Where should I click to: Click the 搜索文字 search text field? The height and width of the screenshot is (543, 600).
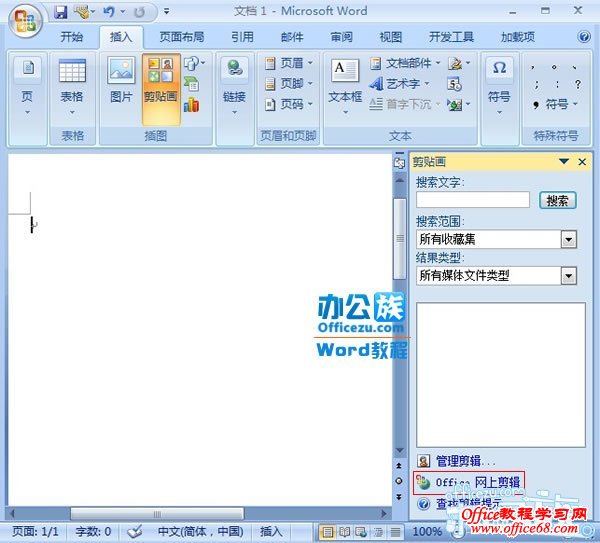tap(473, 200)
